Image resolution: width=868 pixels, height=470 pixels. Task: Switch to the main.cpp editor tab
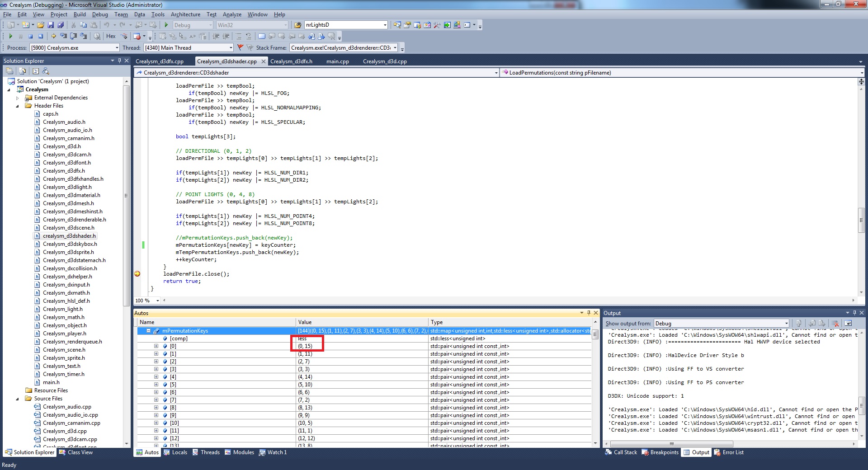(x=337, y=61)
